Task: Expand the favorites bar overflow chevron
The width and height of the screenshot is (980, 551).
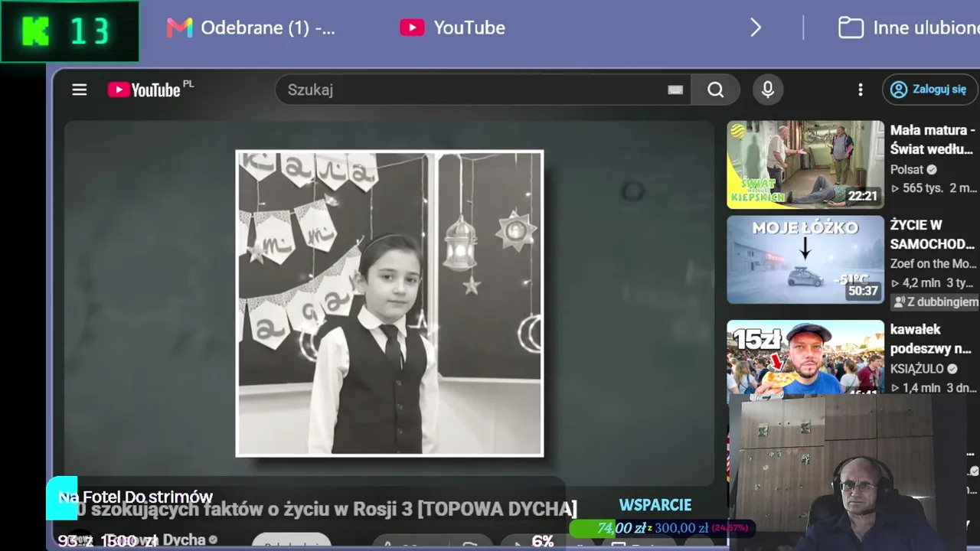Action: click(756, 28)
